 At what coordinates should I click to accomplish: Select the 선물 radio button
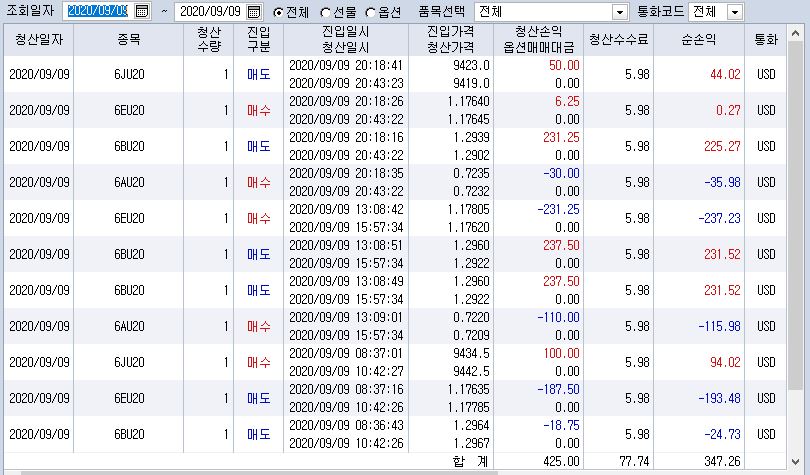coord(325,12)
